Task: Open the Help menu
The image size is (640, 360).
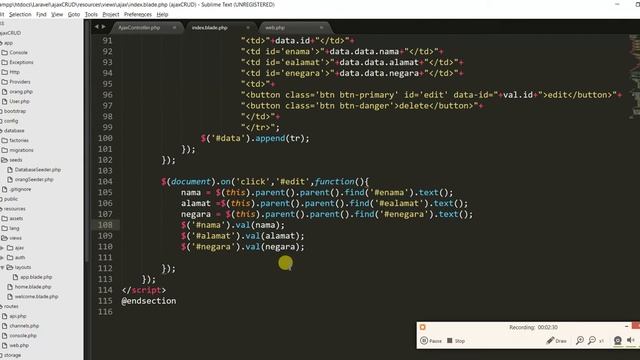Action: click(x=162, y=14)
